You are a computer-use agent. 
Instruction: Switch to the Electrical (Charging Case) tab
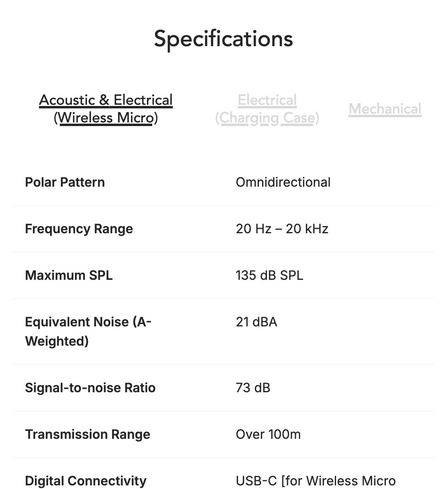[x=267, y=109]
